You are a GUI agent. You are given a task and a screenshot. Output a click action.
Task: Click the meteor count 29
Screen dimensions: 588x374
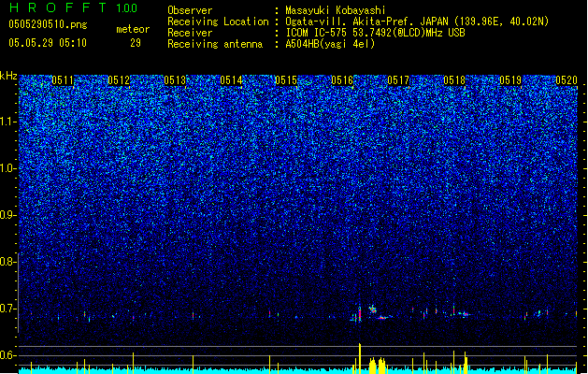pos(136,43)
